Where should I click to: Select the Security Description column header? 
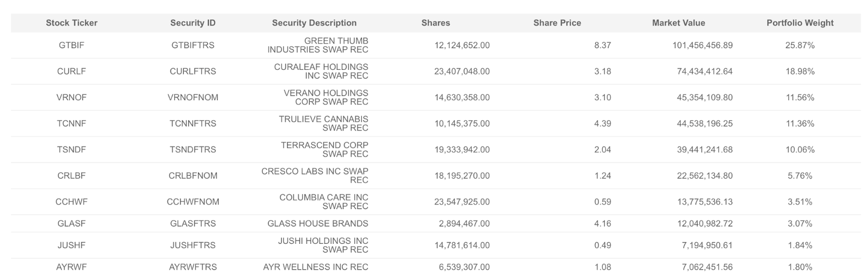coord(314,23)
